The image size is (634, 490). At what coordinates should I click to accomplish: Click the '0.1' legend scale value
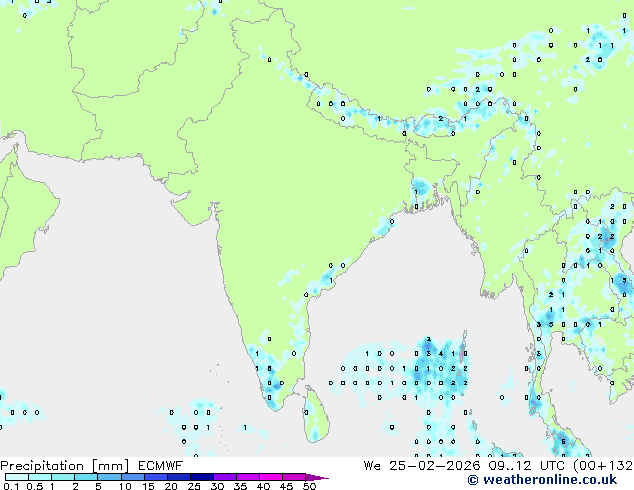11,486
